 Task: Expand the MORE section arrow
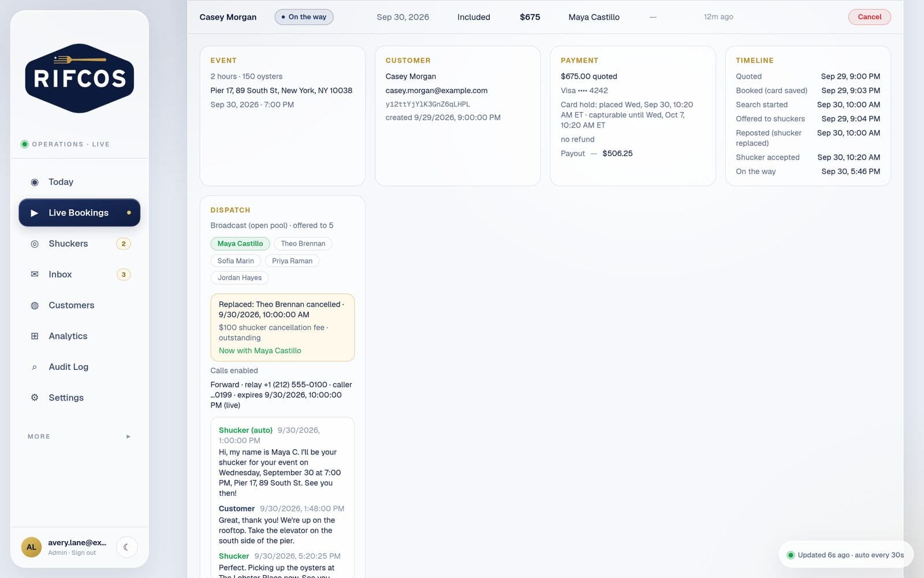[128, 436]
